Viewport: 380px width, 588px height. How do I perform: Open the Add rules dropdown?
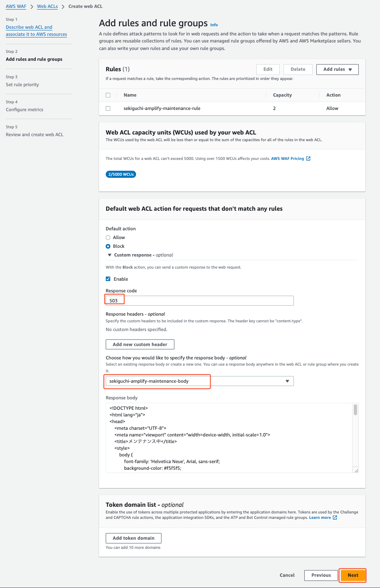click(x=338, y=69)
